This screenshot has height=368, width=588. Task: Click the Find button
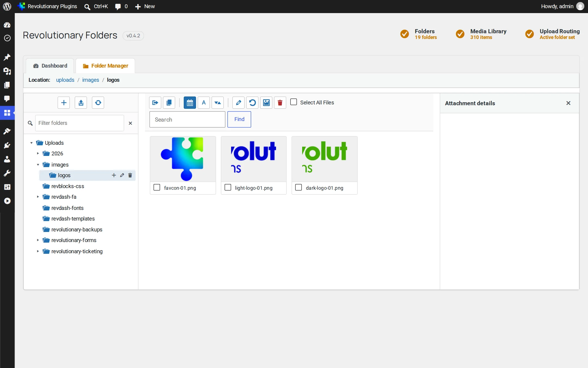pyautogui.click(x=239, y=119)
